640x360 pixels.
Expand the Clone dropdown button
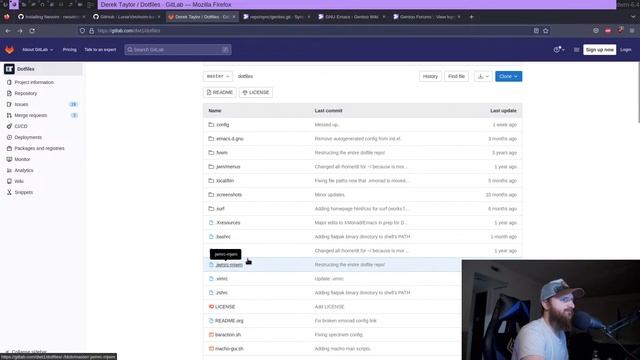(x=508, y=76)
